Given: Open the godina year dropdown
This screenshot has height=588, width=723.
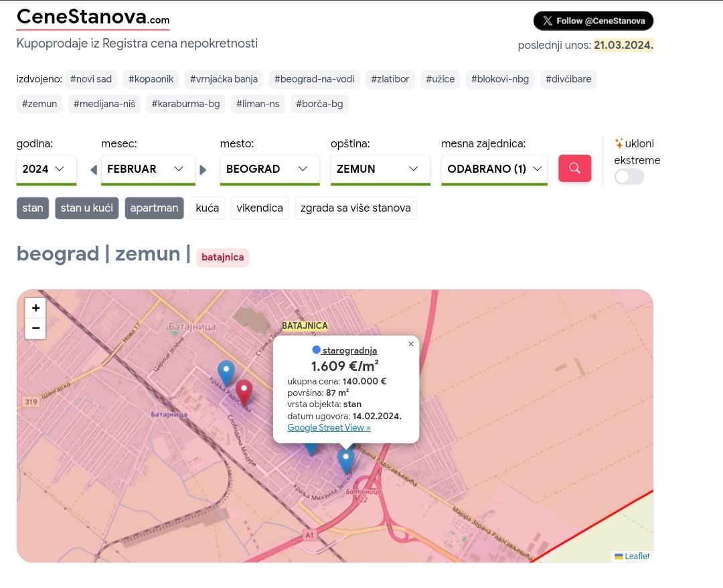Looking at the screenshot, I should (x=46, y=169).
